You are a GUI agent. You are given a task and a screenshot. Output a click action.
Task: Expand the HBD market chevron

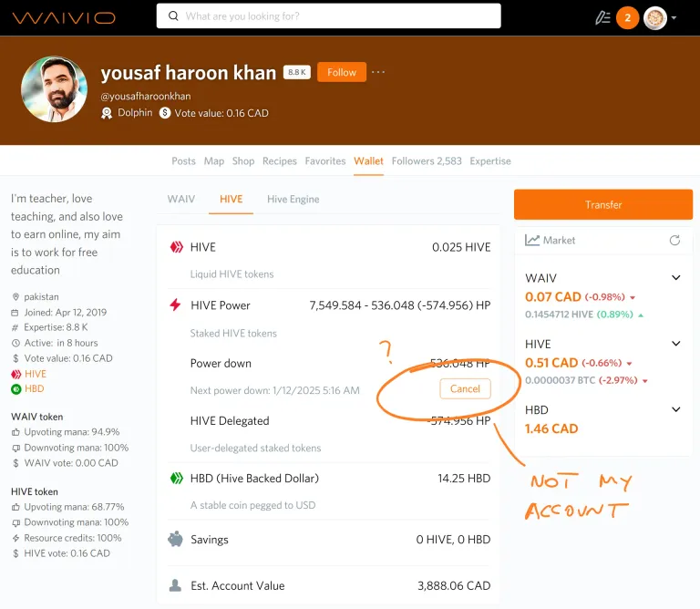(676, 409)
